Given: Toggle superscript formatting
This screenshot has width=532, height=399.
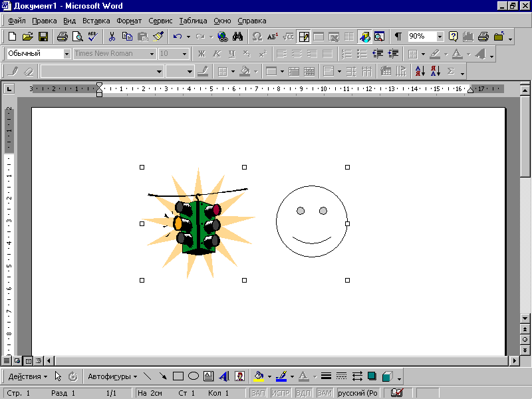Looking at the screenshot, I should coord(263,54).
